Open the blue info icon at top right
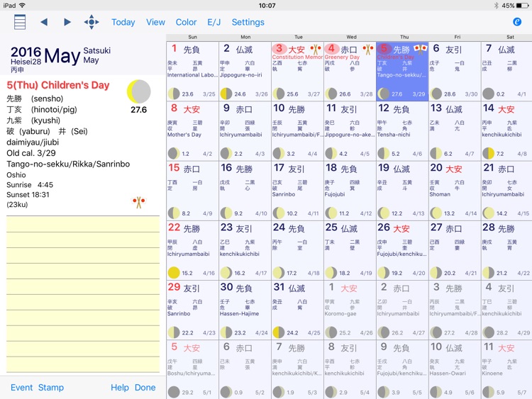 point(517,22)
